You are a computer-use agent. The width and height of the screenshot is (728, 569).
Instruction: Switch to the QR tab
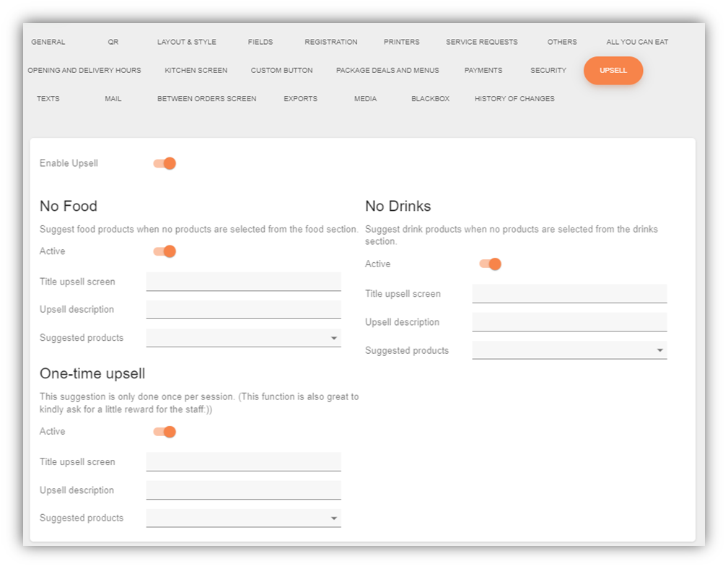pos(113,42)
